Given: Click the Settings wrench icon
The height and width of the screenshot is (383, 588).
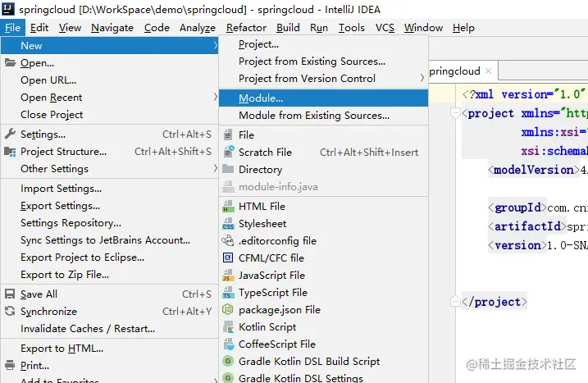Looking at the screenshot, I should click(10, 134).
